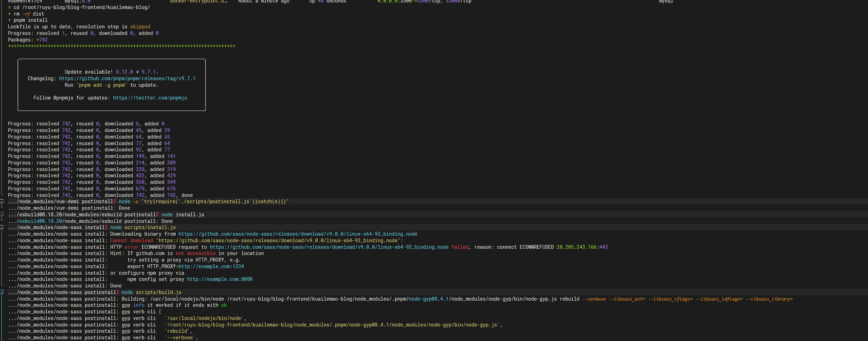Click the progress line with downloaded 77
Screen dimensions: 868x341
tap(89, 143)
